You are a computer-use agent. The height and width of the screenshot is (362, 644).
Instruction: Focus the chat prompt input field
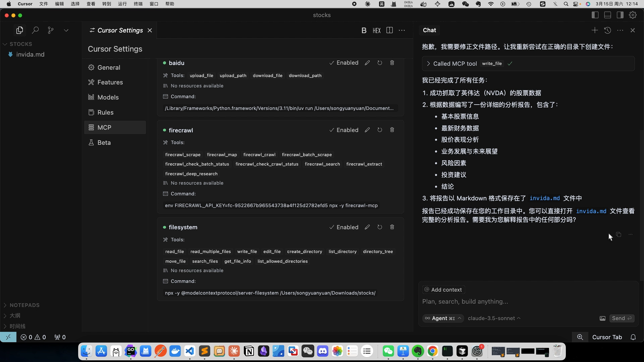[x=528, y=302]
